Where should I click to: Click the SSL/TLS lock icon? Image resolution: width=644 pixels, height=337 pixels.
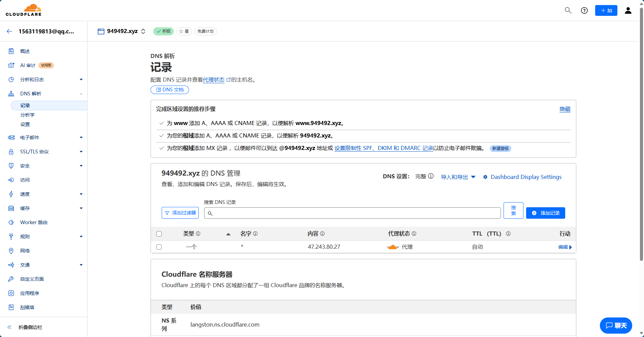(x=11, y=152)
